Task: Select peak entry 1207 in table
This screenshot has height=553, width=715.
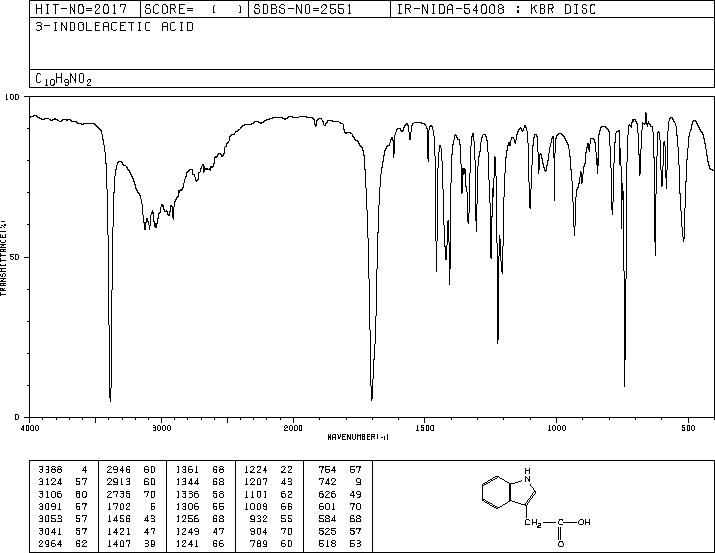Action: coord(269,482)
